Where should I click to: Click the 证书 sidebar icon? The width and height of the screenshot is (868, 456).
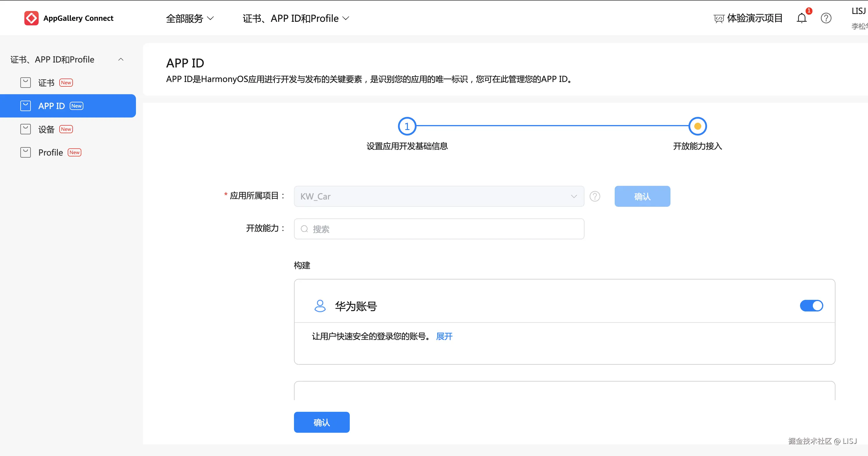(x=26, y=83)
